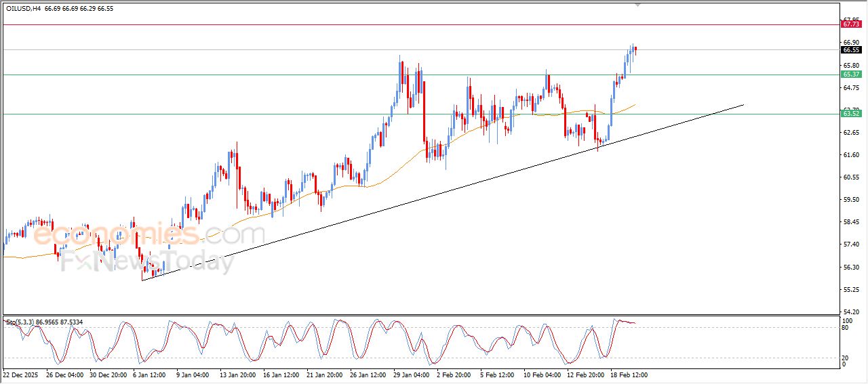Click the 62.65 price axis value

pyautogui.click(x=851, y=132)
